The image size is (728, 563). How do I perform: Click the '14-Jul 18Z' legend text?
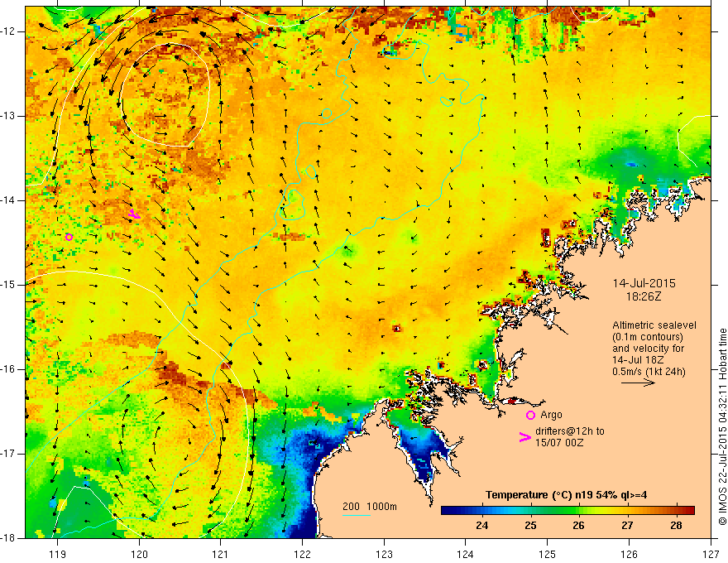click(638, 360)
